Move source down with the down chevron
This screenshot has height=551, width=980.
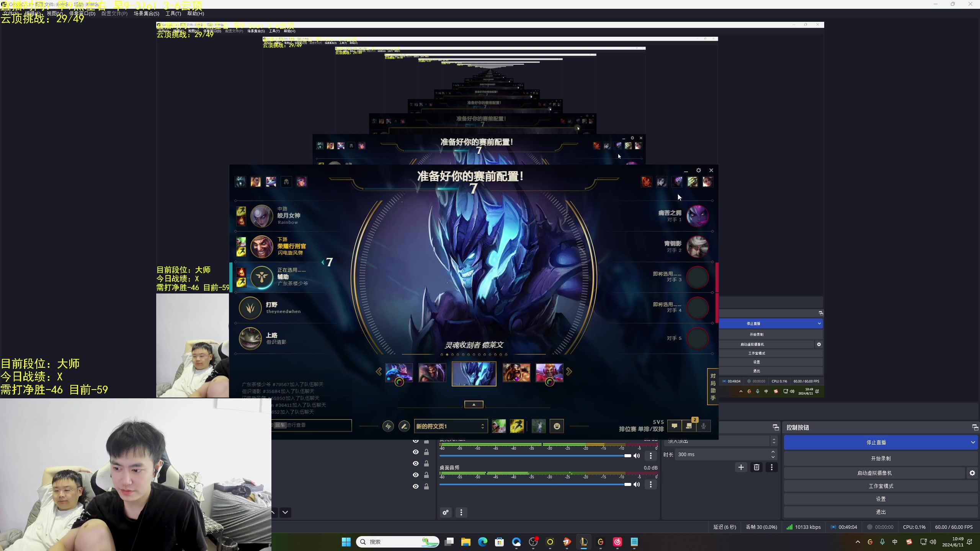285,512
